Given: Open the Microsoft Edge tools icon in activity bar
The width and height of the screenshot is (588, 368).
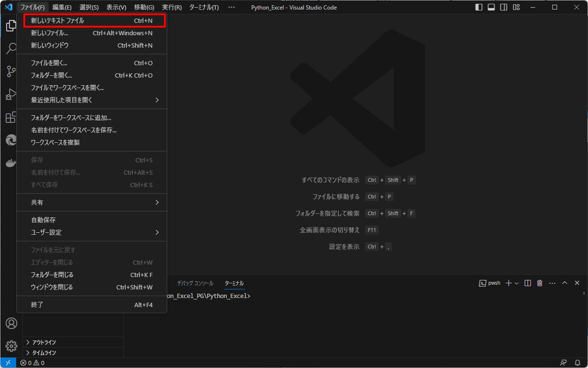Looking at the screenshot, I should tap(11, 140).
